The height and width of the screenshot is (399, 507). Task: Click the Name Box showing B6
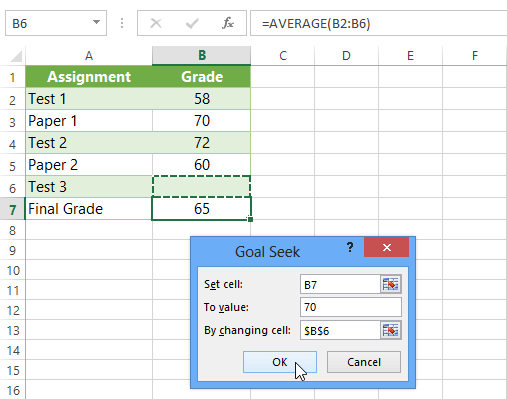pyautogui.click(x=56, y=23)
